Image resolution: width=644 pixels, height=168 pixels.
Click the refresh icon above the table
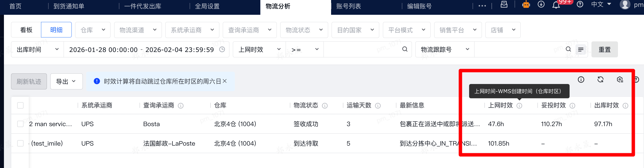[600, 80]
